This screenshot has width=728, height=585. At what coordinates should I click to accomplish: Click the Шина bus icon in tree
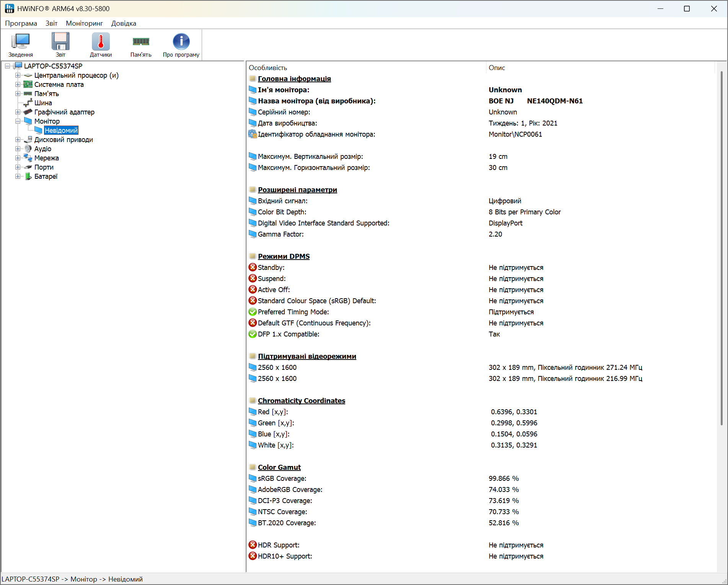(28, 103)
